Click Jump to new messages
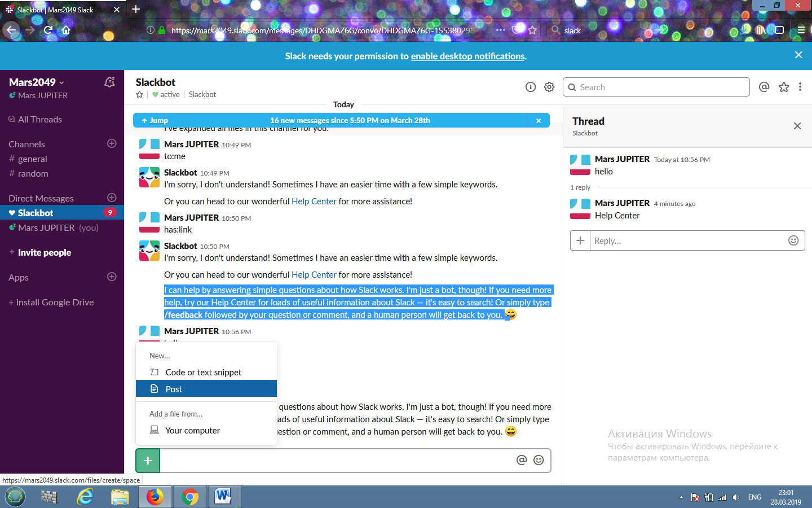Screen dimensions: 812x508 coord(155,120)
